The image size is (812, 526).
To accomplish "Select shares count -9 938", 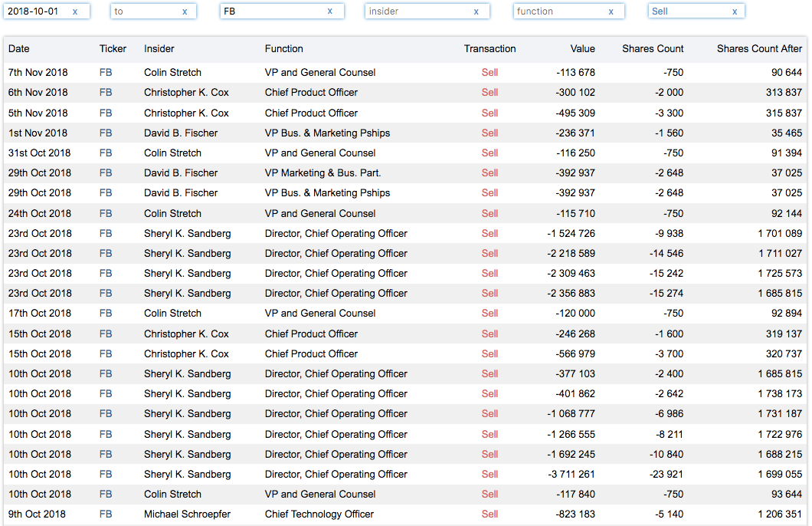I will click(x=669, y=233).
